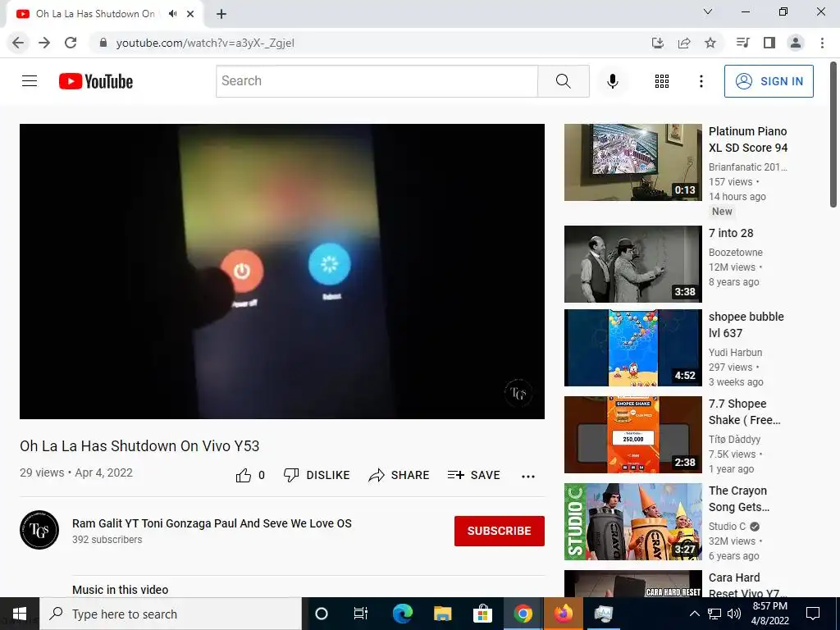Show hidden tray icons chevron
The image size is (840, 630).
pyautogui.click(x=694, y=614)
